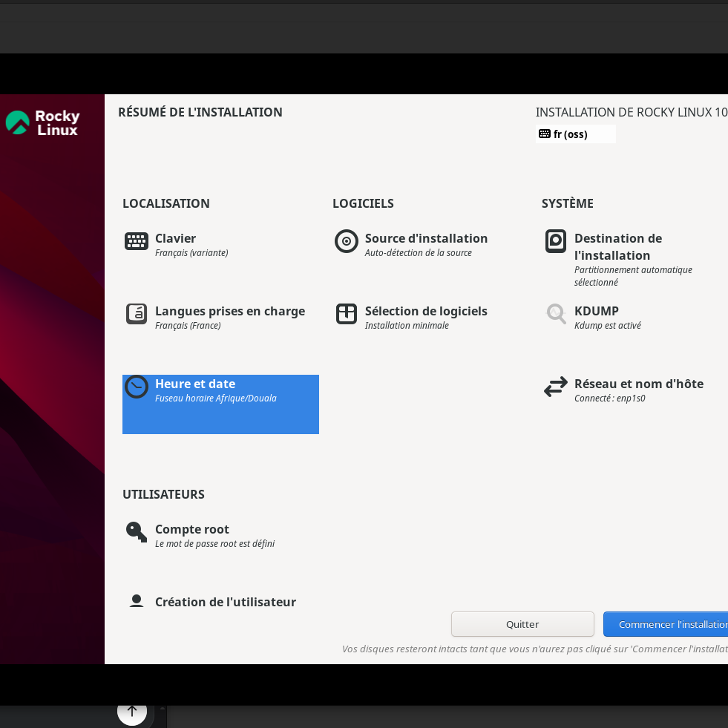Click the UTILISATEURS section heading
This screenshot has height=728, width=728.
[x=163, y=494]
